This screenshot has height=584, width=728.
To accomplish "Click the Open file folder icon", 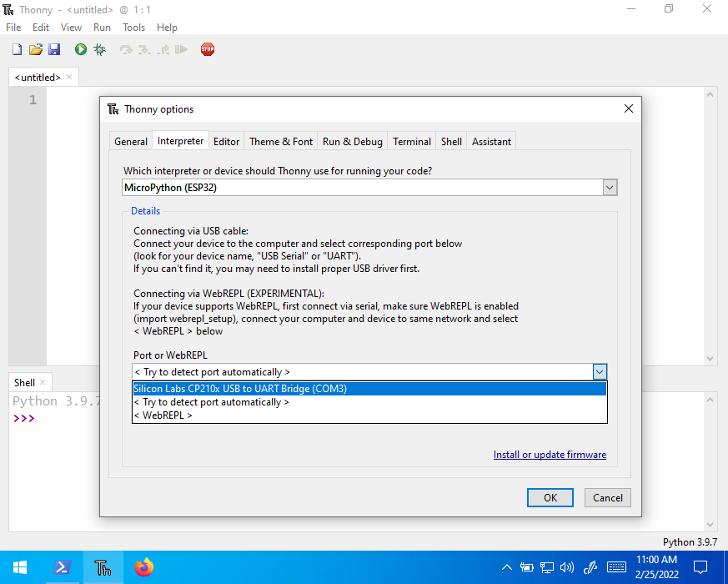I will click(36, 49).
